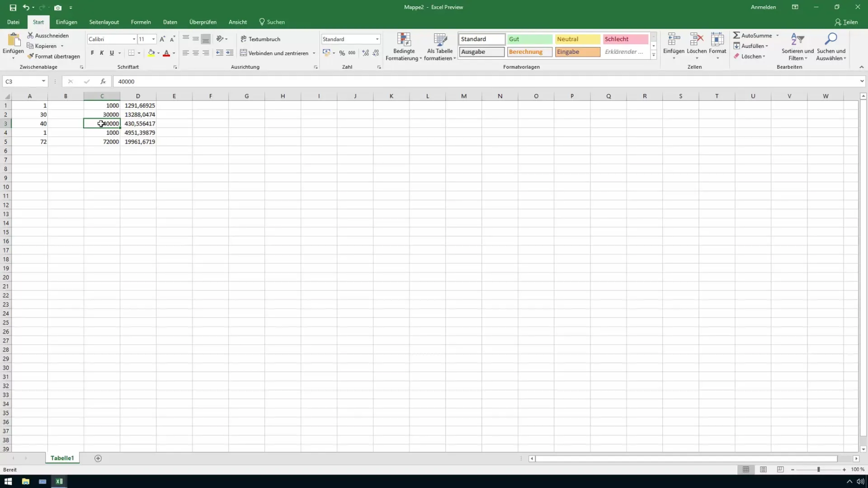The height and width of the screenshot is (488, 868).
Task: Add a new sheet with plus icon
Action: (x=98, y=458)
